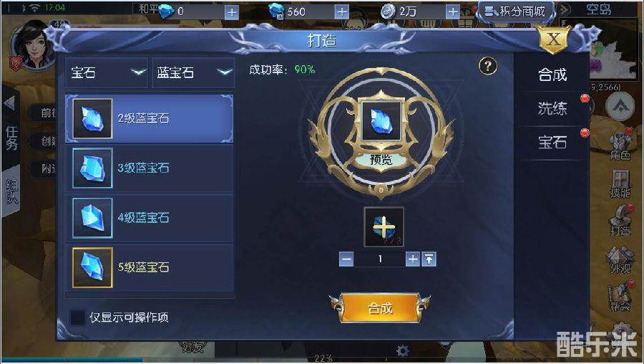644x364 pixels.
Task: Open the 积分商城 points shop
Action: click(515, 11)
